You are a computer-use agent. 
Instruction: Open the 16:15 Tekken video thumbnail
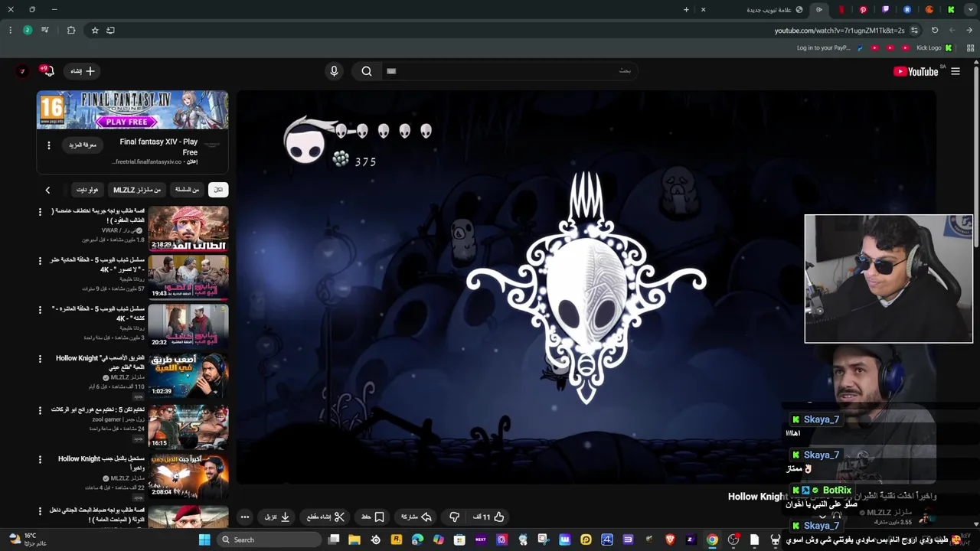coord(188,426)
